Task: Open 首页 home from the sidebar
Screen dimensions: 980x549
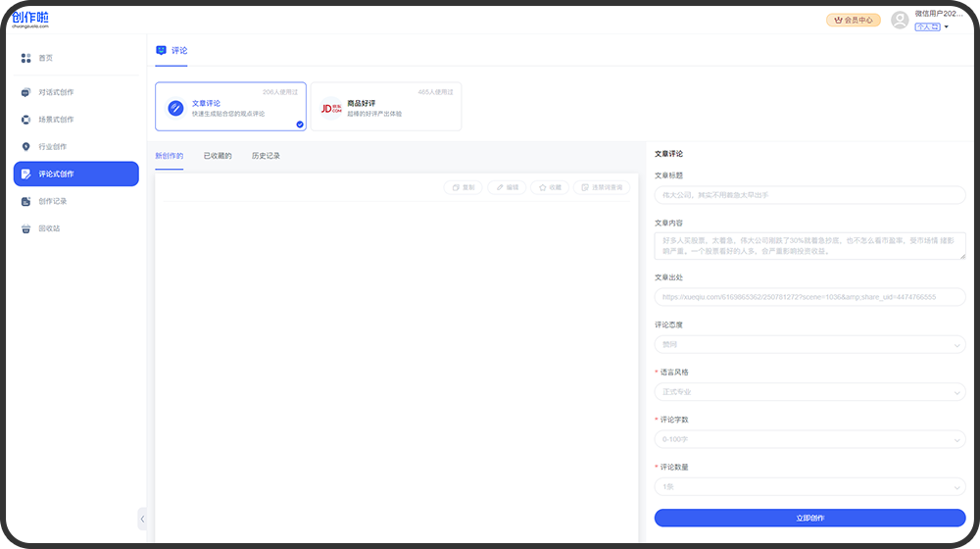Action: coord(45,58)
